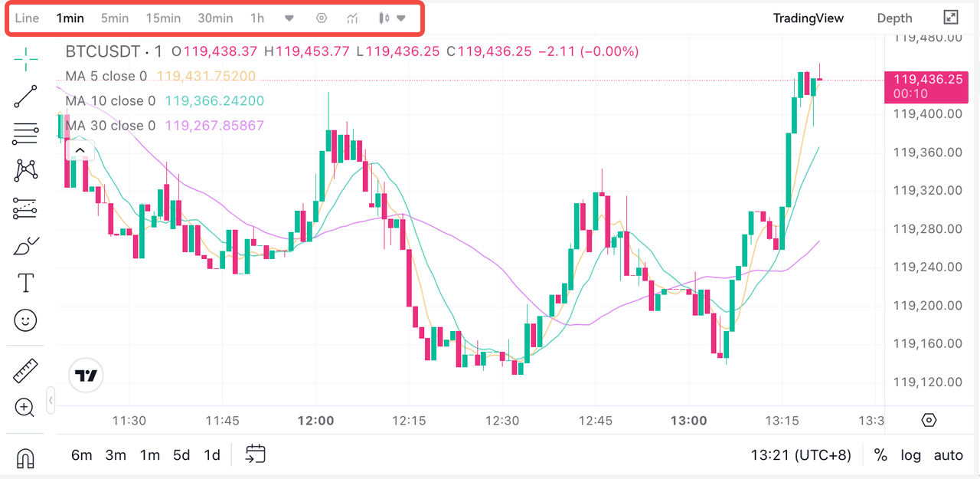
Task: Open the go to date calendar
Action: [x=255, y=454]
